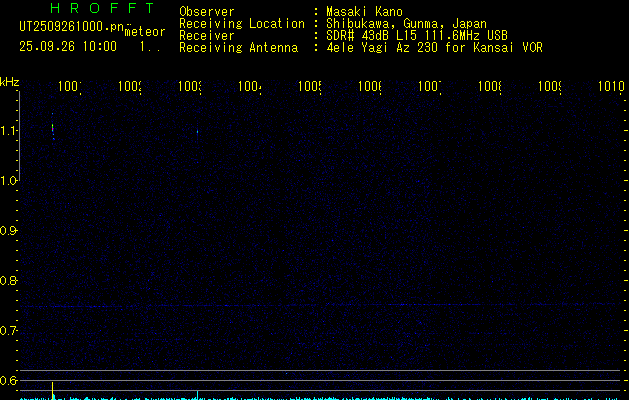Click the HROFFT title text
This screenshot has width=629, height=400.
[87, 9]
